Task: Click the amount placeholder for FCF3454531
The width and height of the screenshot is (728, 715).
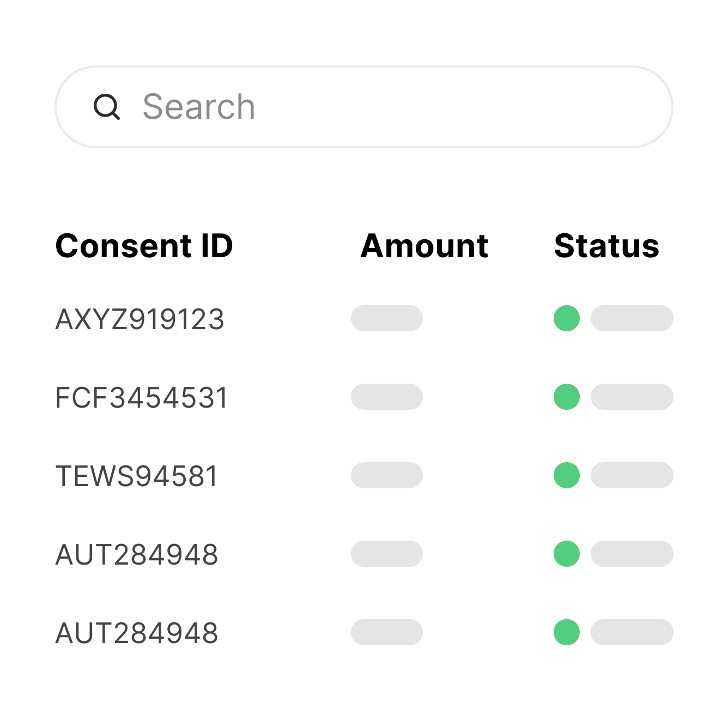Action: [387, 397]
